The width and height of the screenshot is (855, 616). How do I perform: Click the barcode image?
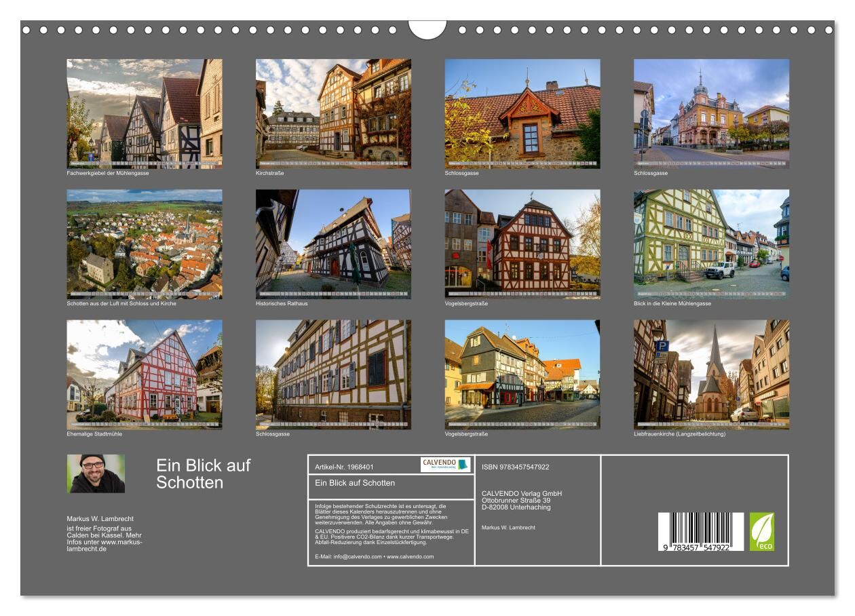coord(700,531)
